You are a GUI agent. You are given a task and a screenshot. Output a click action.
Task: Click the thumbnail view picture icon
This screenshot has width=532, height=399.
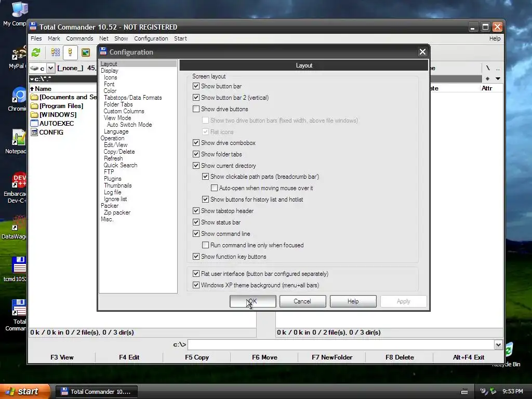pyautogui.click(x=86, y=52)
